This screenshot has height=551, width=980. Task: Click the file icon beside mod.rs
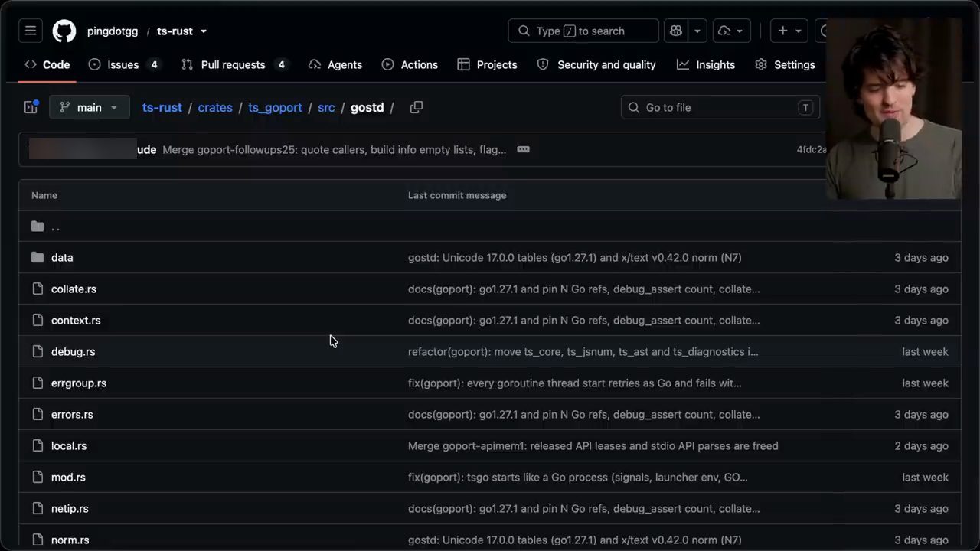click(x=38, y=477)
